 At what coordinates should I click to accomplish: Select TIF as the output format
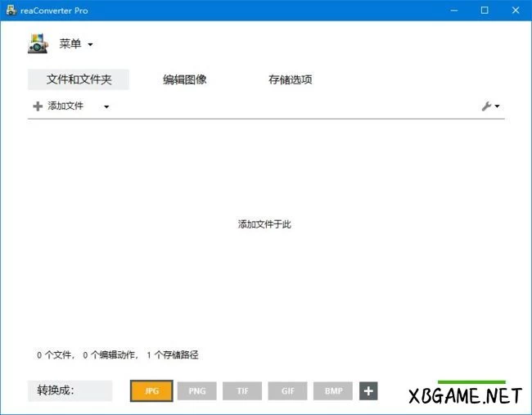(243, 391)
